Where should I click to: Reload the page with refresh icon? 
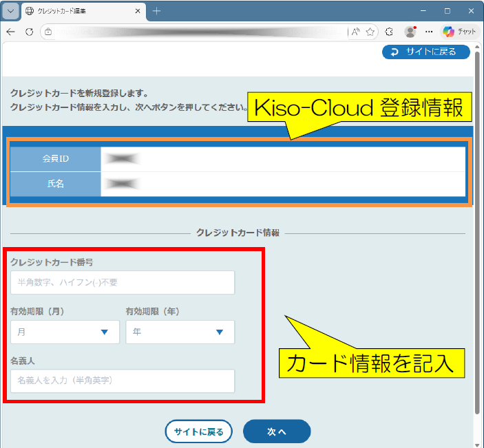[x=29, y=32]
